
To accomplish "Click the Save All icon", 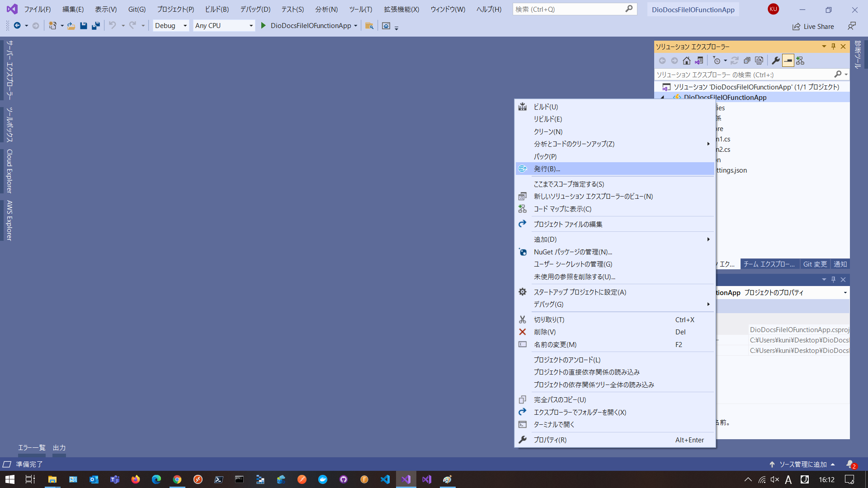I will coord(95,26).
